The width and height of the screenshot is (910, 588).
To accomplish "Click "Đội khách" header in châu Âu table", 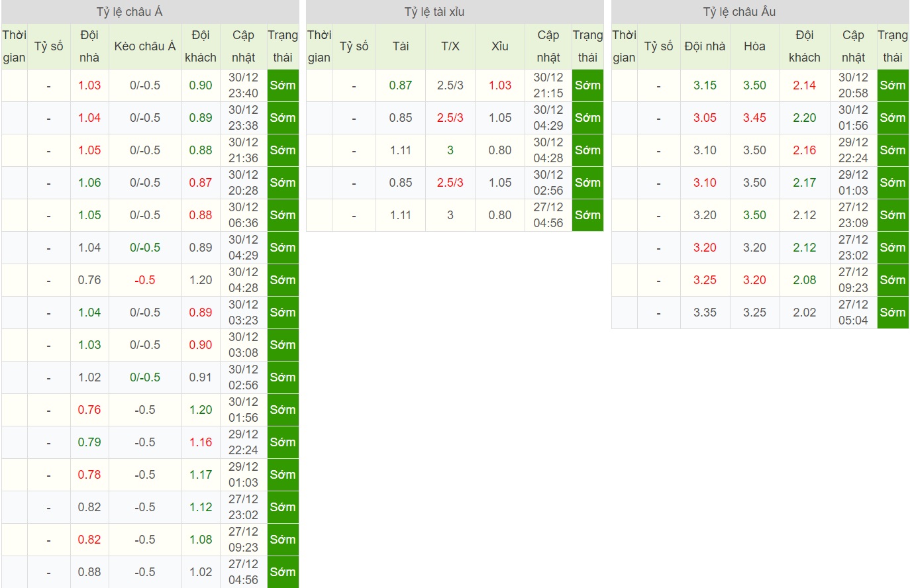I will [x=805, y=46].
